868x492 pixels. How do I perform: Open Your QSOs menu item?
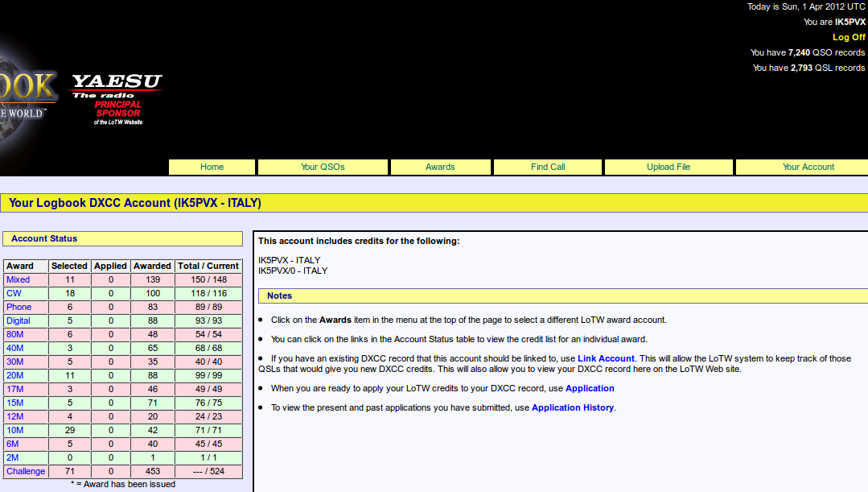click(x=323, y=167)
